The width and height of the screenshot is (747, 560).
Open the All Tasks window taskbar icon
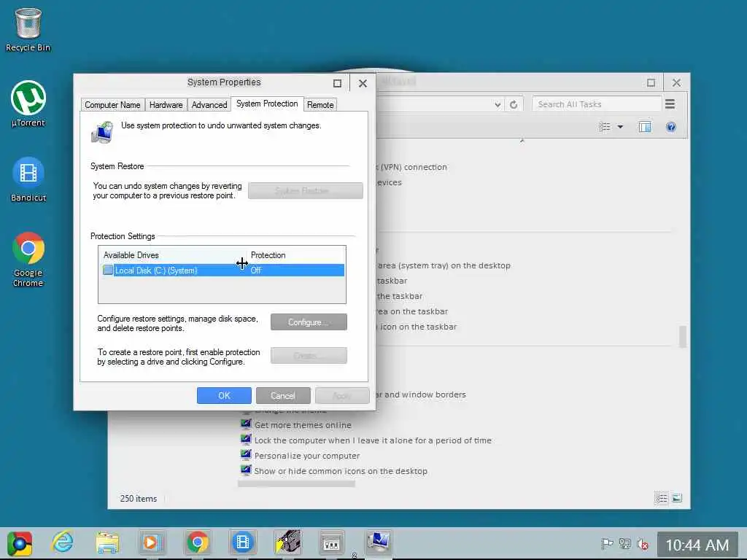(x=332, y=542)
